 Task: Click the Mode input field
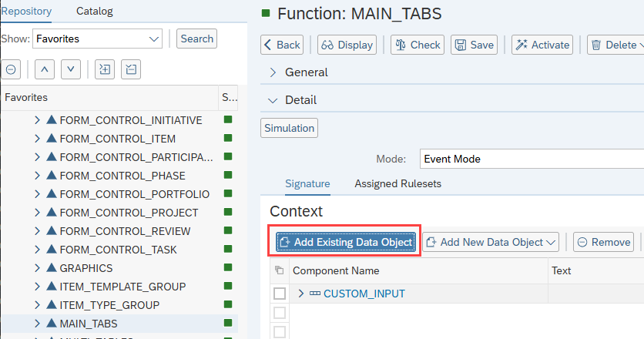click(532, 159)
